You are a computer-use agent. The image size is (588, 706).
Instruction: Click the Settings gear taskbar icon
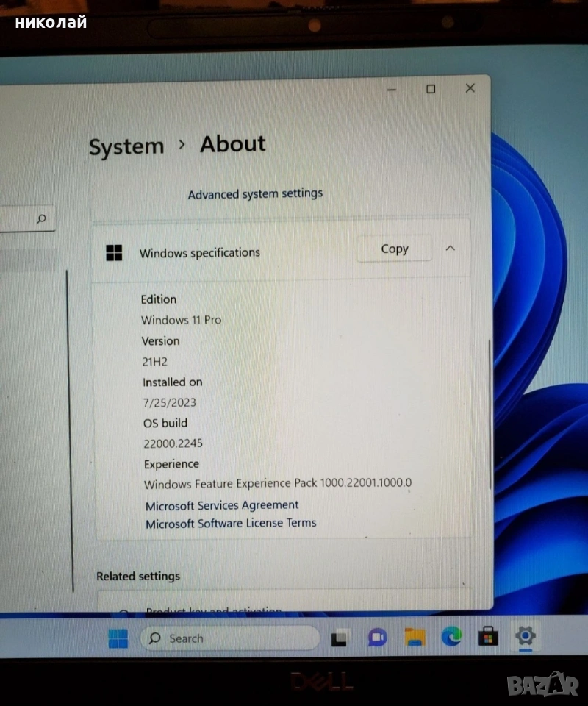tap(526, 635)
